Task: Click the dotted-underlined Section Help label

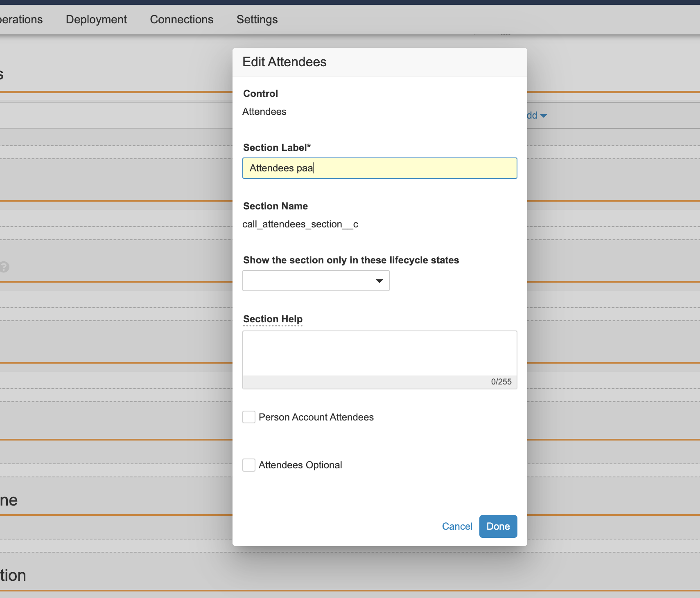Action: point(273,319)
